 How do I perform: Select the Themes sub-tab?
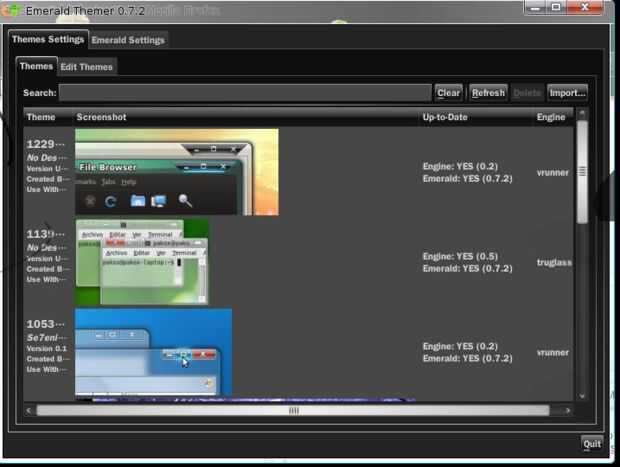tap(36, 66)
